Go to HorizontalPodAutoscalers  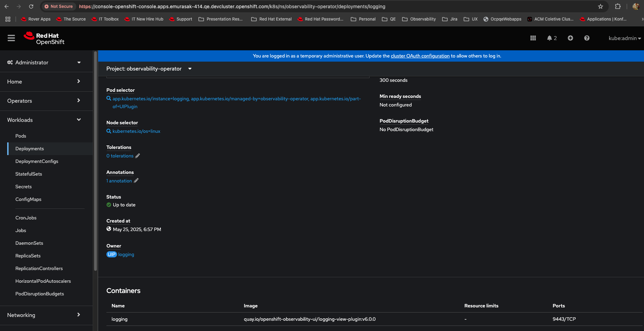(43, 281)
